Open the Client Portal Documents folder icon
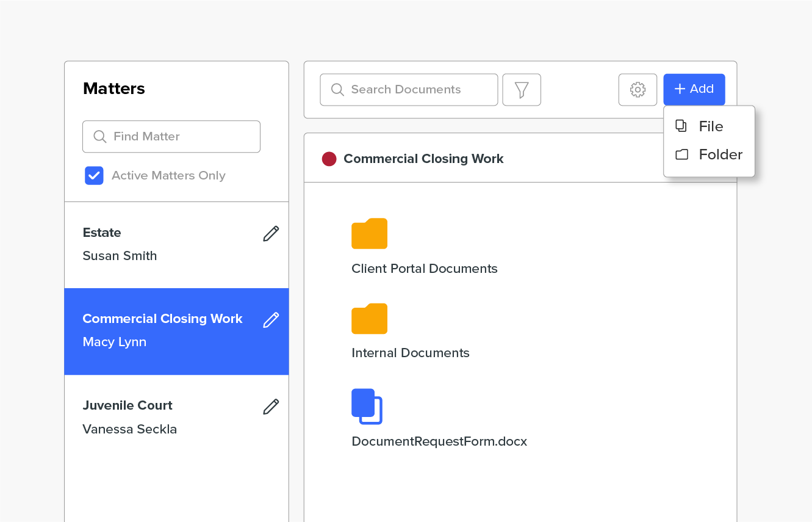This screenshot has height=522, width=812. 369,233
